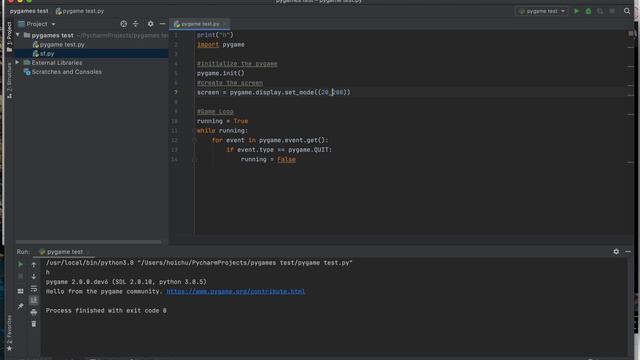Click line 7 set_mode code line
Viewport: 640px width, 360px height.
[273, 92]
